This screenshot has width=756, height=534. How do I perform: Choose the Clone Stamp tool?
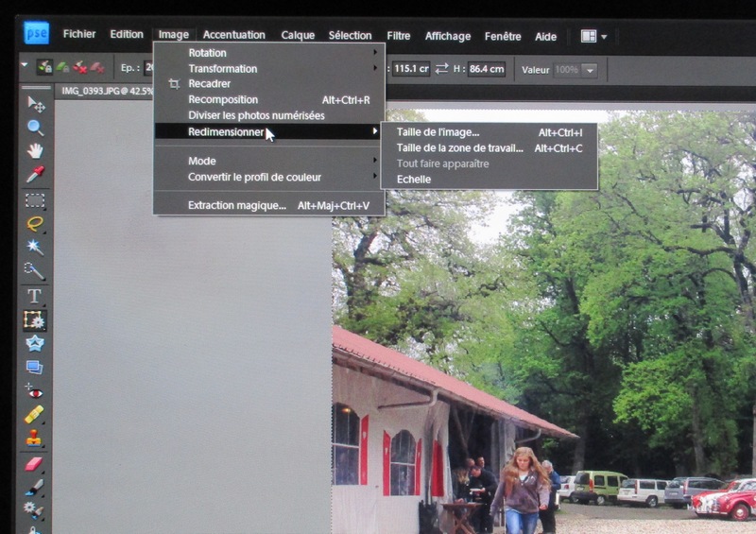pyautogui.click(x=35, y=438)
